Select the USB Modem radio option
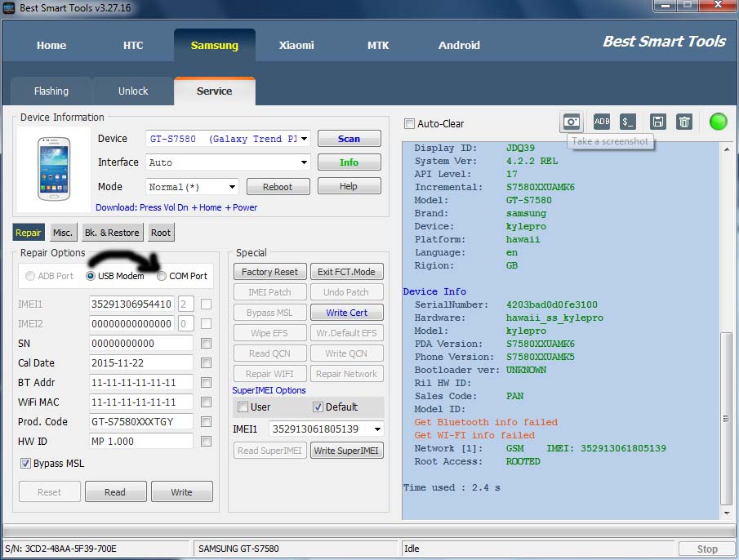739x560 pixels. click(91, 276)
